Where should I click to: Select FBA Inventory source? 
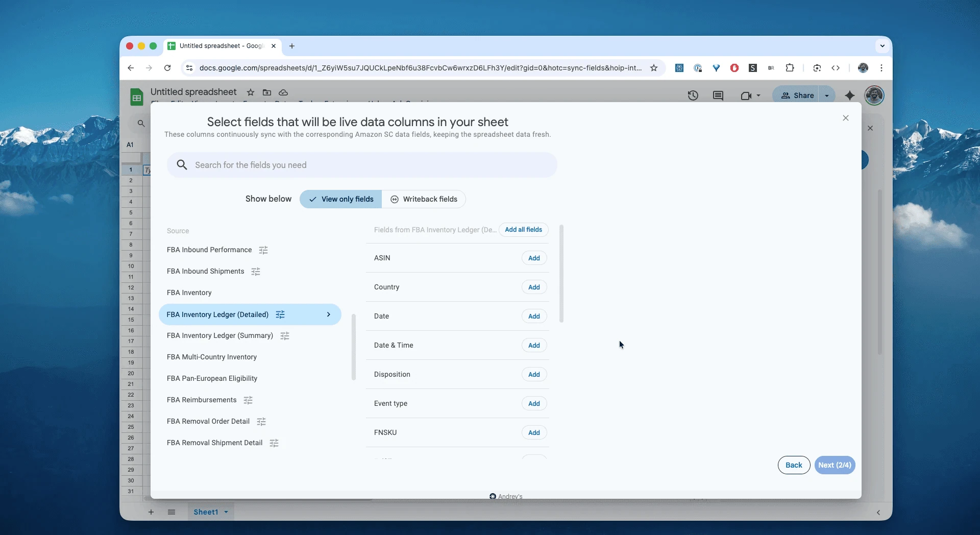pyautogui.click(x=189, y=293)
